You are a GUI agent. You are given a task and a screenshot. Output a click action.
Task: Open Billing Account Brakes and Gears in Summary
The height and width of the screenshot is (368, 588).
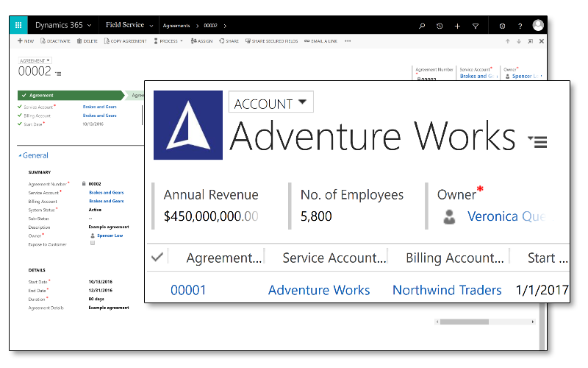click(106, 201)
